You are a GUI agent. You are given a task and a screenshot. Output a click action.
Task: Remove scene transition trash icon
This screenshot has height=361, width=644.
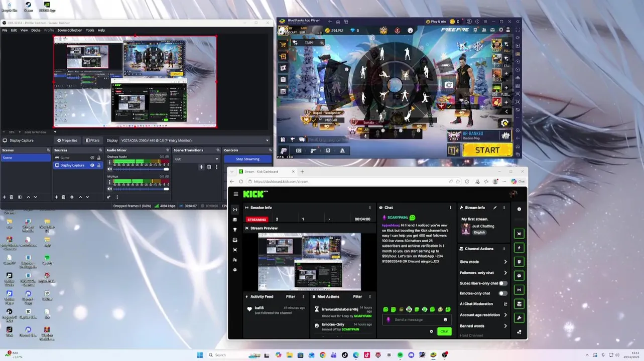(x=209, y=167)
